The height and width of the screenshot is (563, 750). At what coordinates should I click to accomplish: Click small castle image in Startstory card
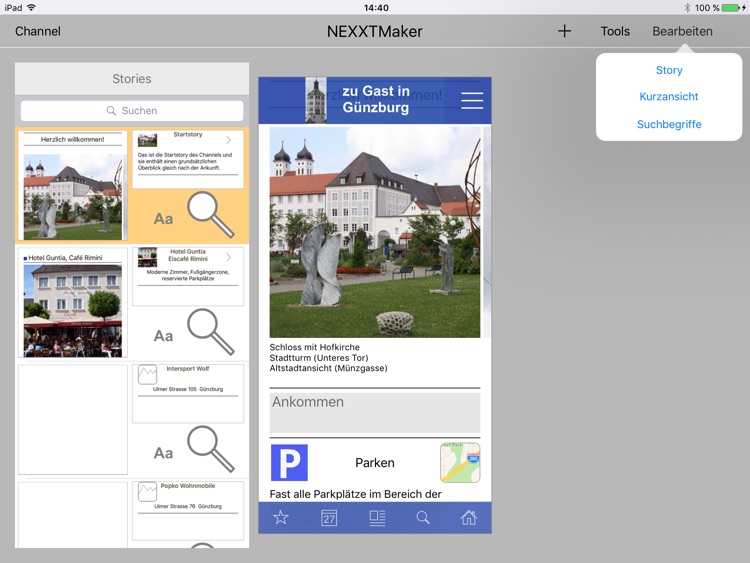coord(147,140)
